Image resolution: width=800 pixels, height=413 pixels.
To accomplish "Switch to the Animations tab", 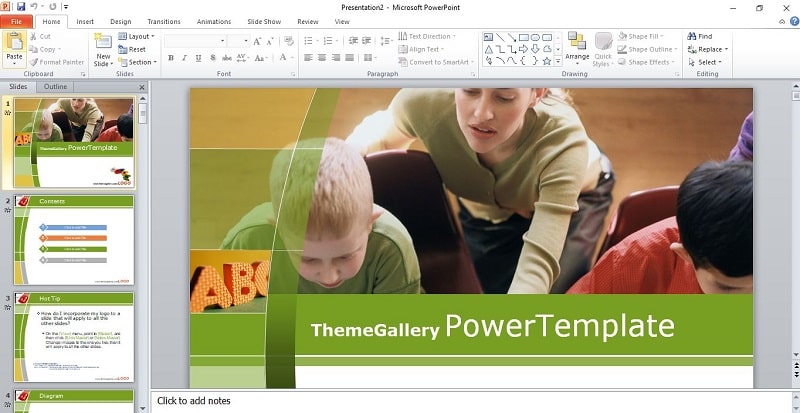I will pos(214,21).
